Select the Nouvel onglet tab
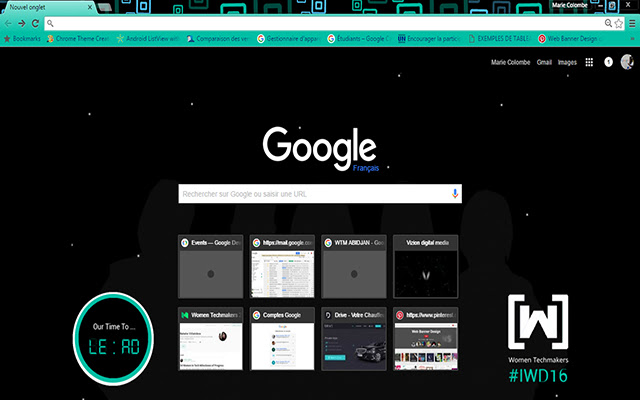Screen dimensions: 640x400 click(x=48, y=7)
